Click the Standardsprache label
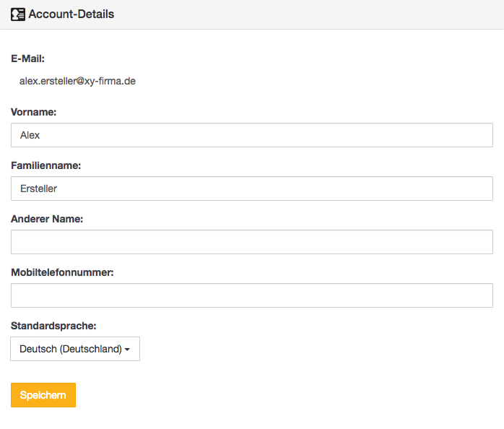Viewport: 504px width, 429px height. point(53,326)
